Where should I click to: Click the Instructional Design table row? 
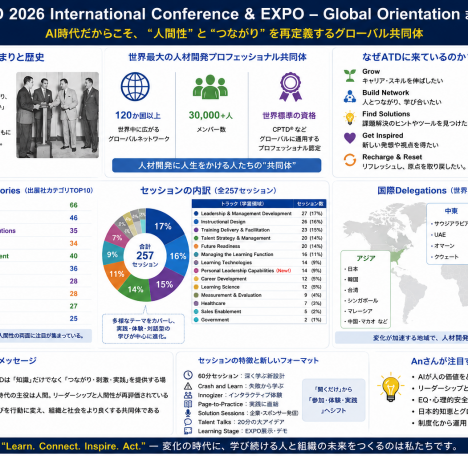(259, 222)
